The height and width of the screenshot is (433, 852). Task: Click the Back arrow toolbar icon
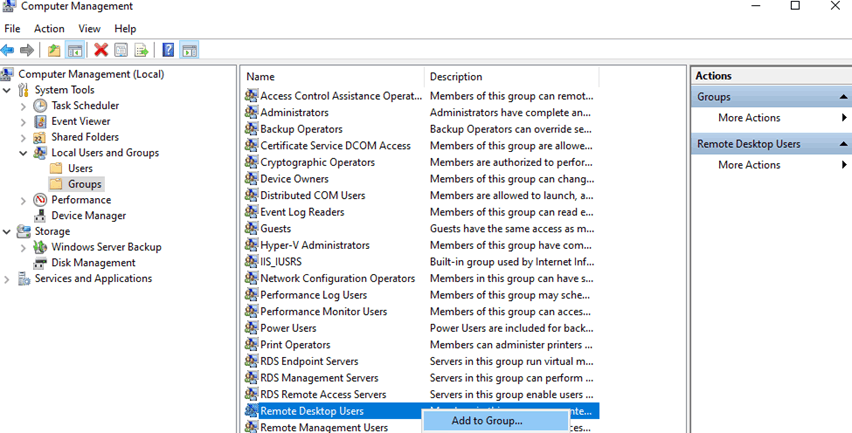point(8,51)
